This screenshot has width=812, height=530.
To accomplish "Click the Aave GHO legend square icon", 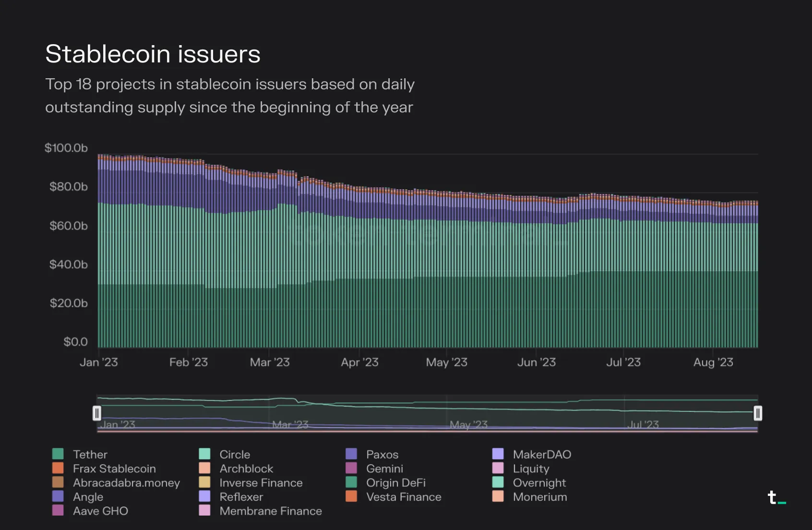I will (x=58, y=510).
